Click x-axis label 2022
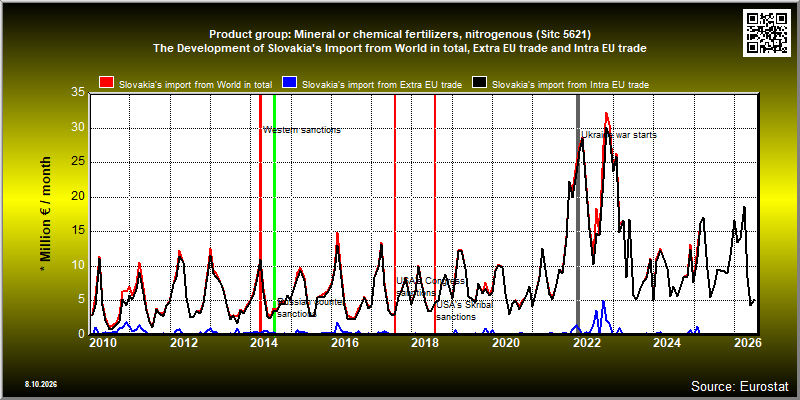This screenshot has height=400, width=800. tap(585, 342)
